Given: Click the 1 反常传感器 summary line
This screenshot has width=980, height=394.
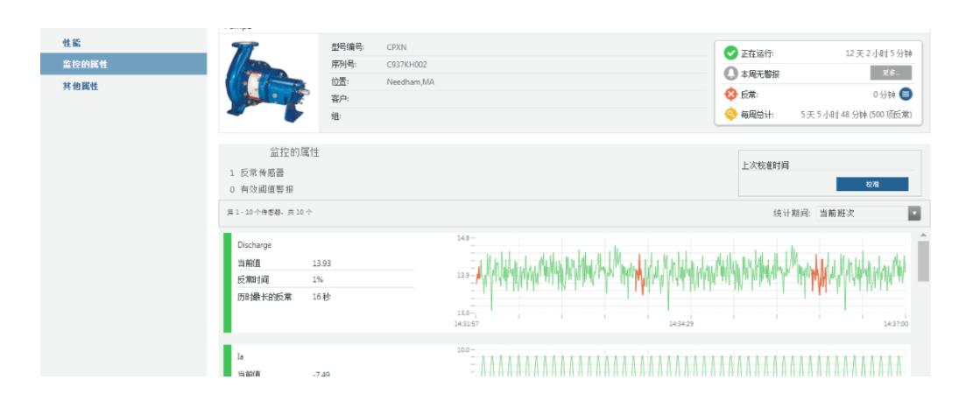Looking at the screenshot, I should (x=257, y=173).
